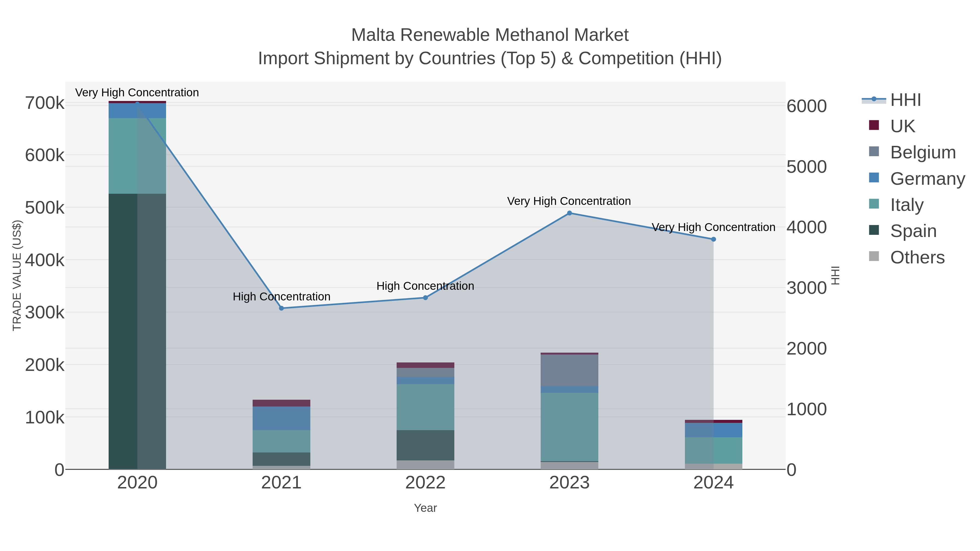Click the Belgium gray-blue legend swatch
The height and width of the screenshot is (551, 980).
(874, 151)
